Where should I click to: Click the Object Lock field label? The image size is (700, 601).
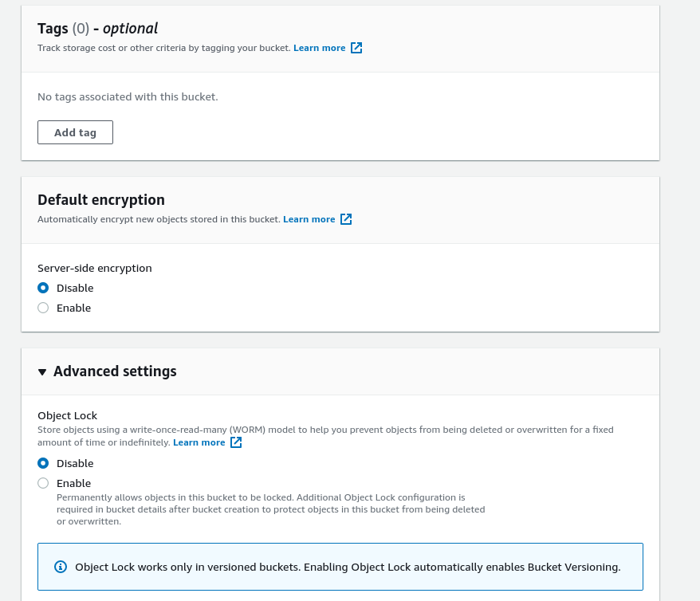68,415
